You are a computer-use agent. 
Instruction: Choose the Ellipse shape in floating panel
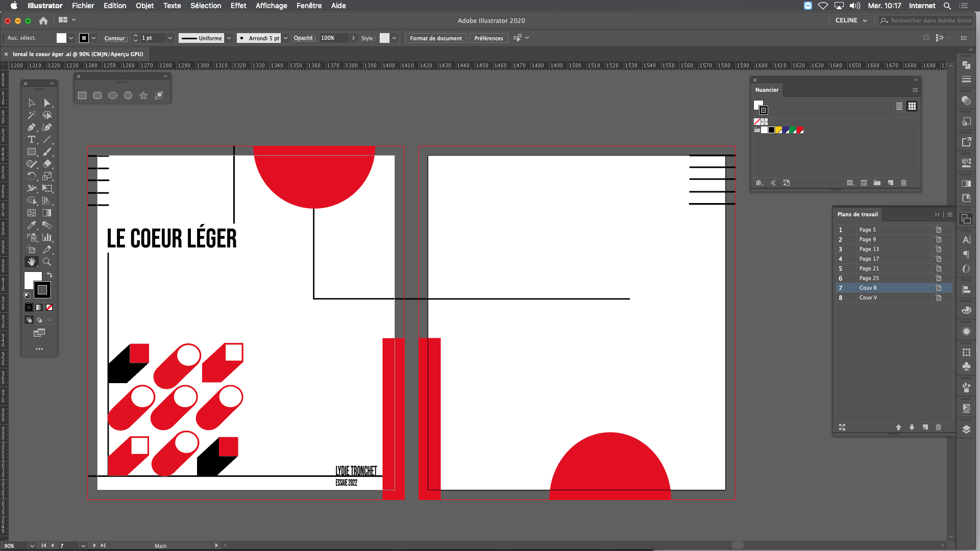click(x=113, y=96)
